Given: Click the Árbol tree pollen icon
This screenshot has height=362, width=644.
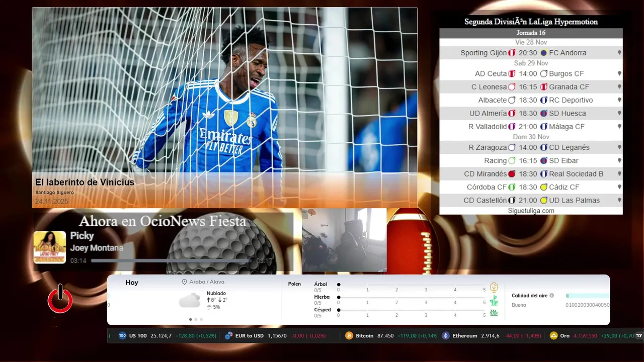Looking at the screenshot, I should pyautogui.click(x=494, y=287).
